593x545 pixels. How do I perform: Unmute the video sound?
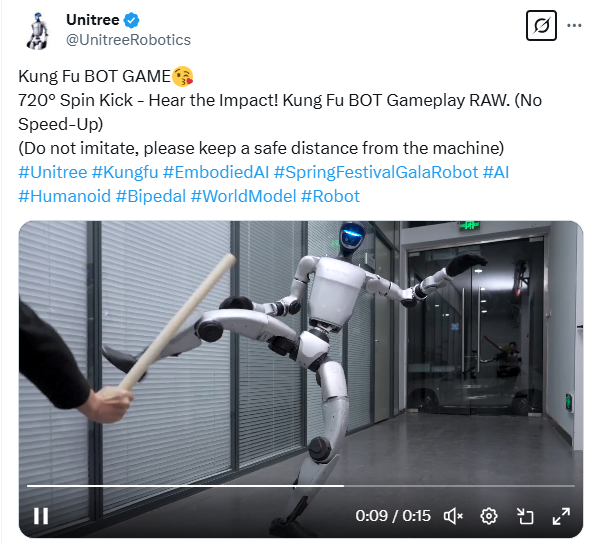453,516
